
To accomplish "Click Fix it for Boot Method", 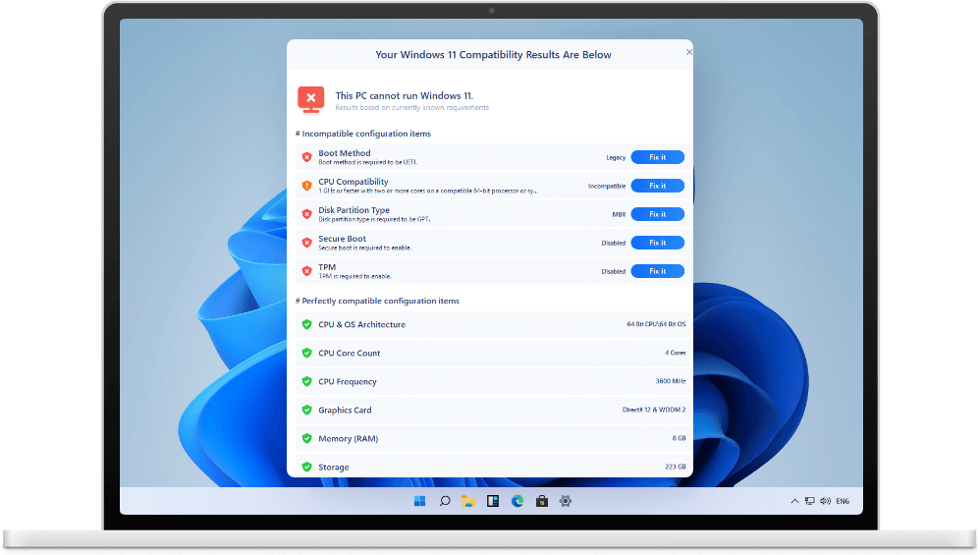I will coord(657,157).
